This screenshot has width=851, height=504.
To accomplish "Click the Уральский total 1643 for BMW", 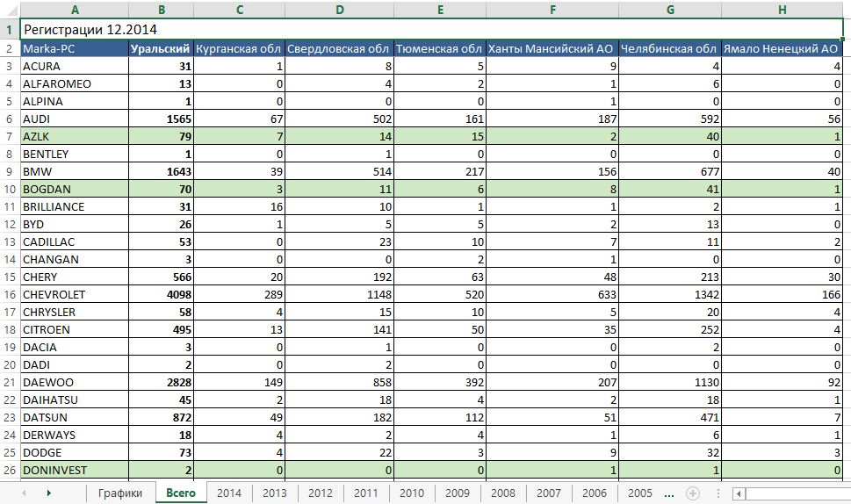I will (162, 171).
